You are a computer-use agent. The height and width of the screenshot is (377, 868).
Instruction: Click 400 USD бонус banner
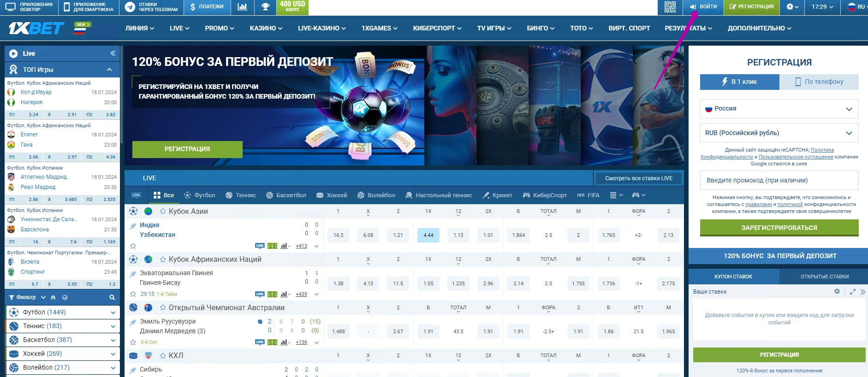[x=292, y=7]
